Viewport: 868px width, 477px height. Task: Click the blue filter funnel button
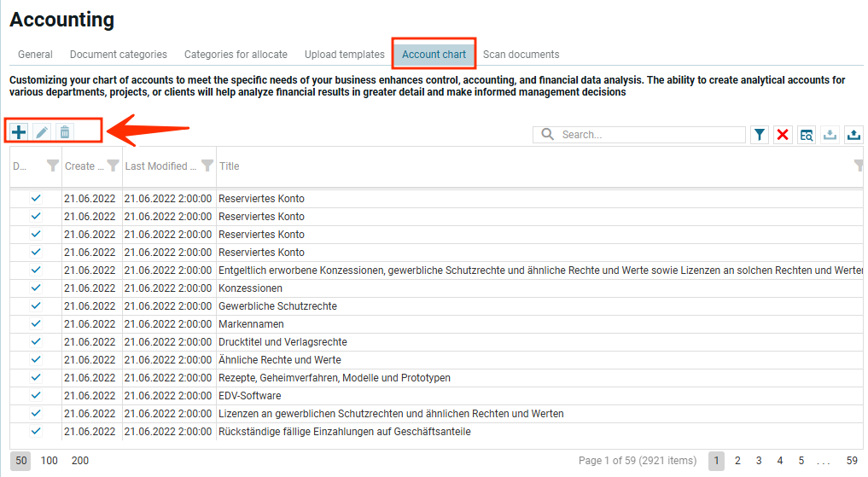pyautogui.click(x=760, y=135)
